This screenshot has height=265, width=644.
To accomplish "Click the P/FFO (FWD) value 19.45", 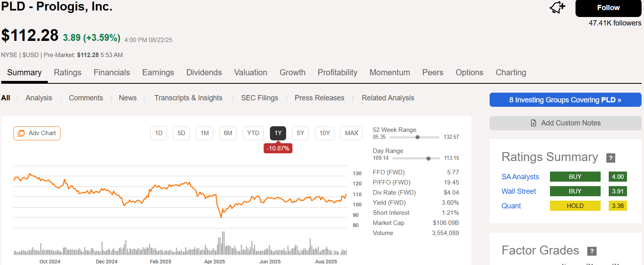I will click(451, 182).
